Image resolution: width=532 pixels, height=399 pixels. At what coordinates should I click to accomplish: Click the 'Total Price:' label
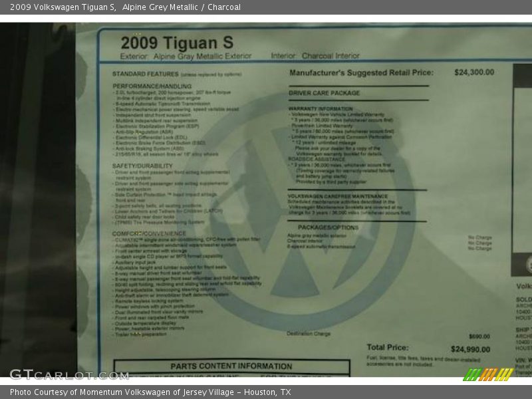tap(388, 347)
